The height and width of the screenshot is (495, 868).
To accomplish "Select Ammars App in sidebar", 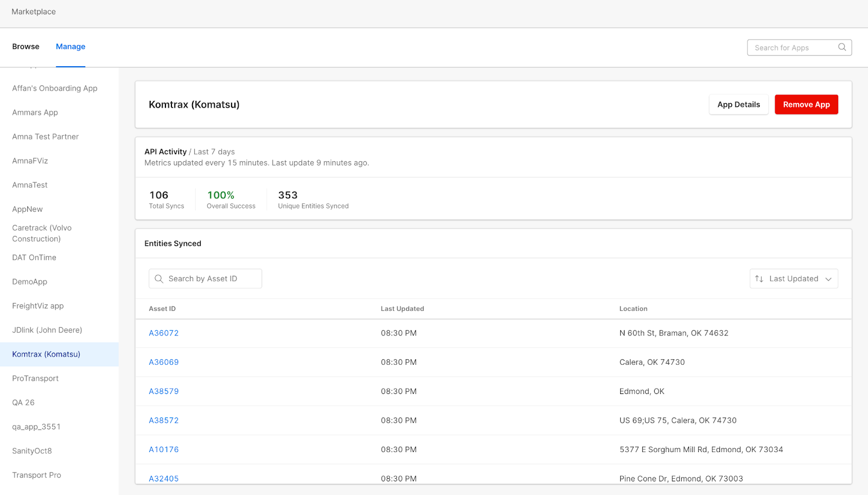I will [35, 112].
